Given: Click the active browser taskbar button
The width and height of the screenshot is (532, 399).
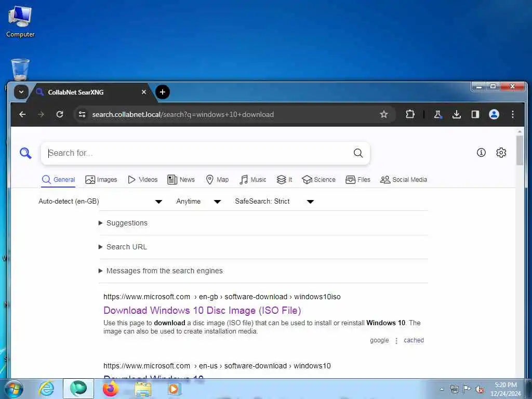Looking at the screenshot, I should tap(78, 389).
